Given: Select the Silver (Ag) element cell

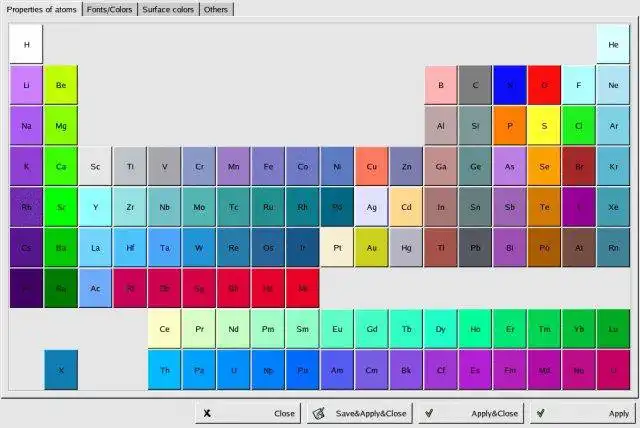Looking at the screenshot, I should point(371,207).
